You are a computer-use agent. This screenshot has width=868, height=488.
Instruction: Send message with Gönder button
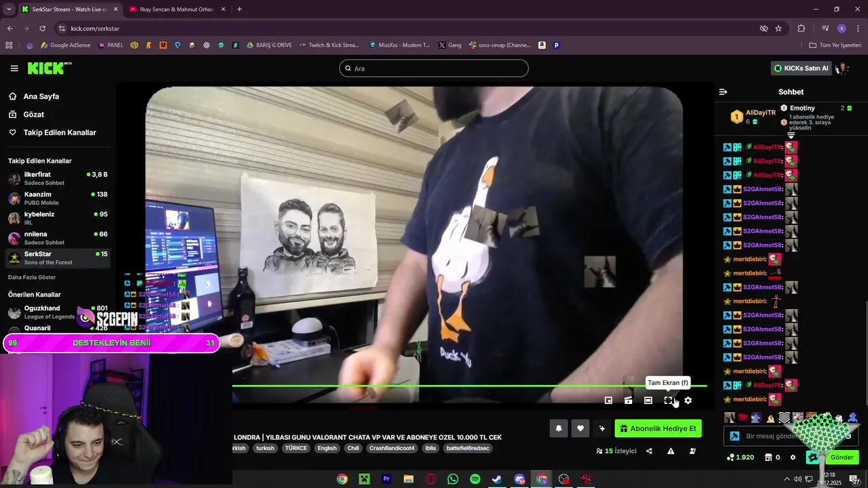click(x=842, y=457)
